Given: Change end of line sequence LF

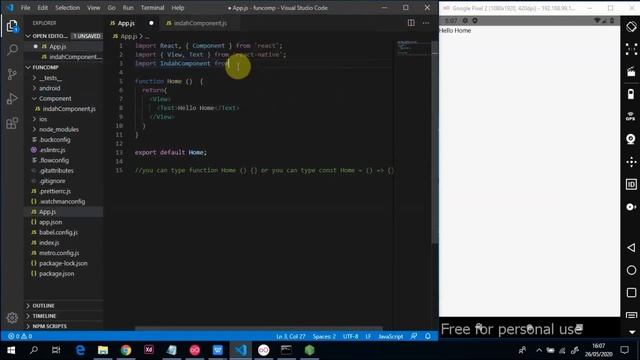Looking at the screenshot, I should [368, 336].
